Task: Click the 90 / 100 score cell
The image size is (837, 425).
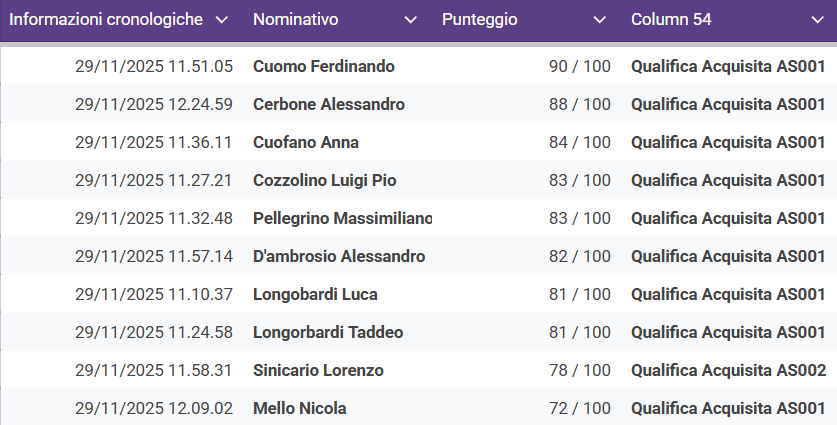Action: 580,67
